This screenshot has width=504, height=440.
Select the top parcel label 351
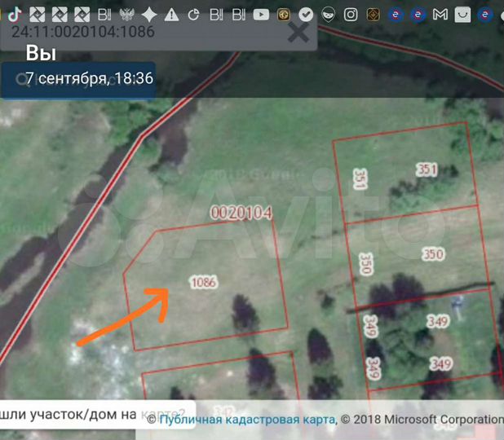click(427, 169)
